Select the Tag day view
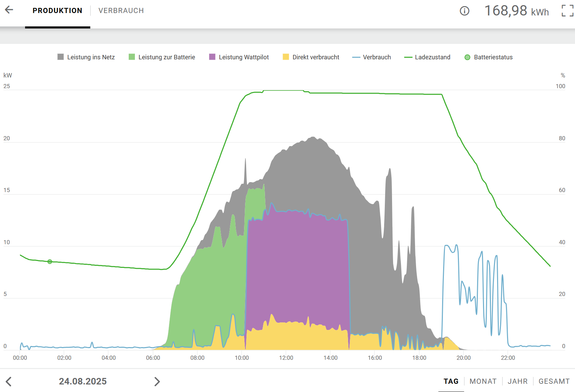This screenshot has height=392, width=575. pyautogui.click(x=451, y=381)
